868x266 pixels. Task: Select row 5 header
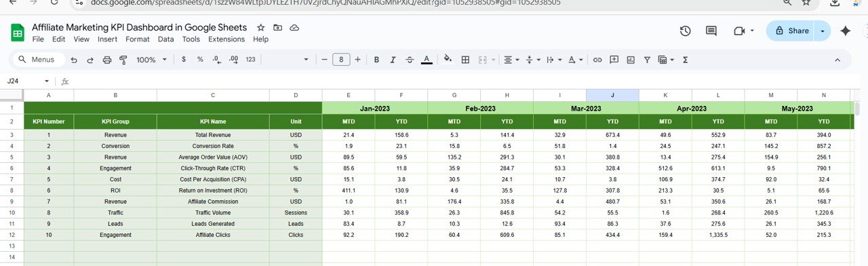12,157
